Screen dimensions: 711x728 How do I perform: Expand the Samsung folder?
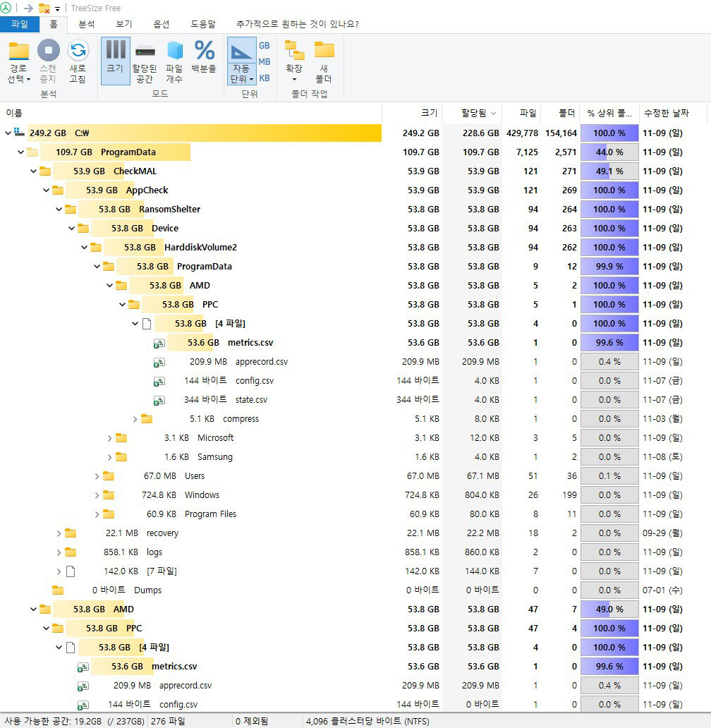click(x=109, y=457)
